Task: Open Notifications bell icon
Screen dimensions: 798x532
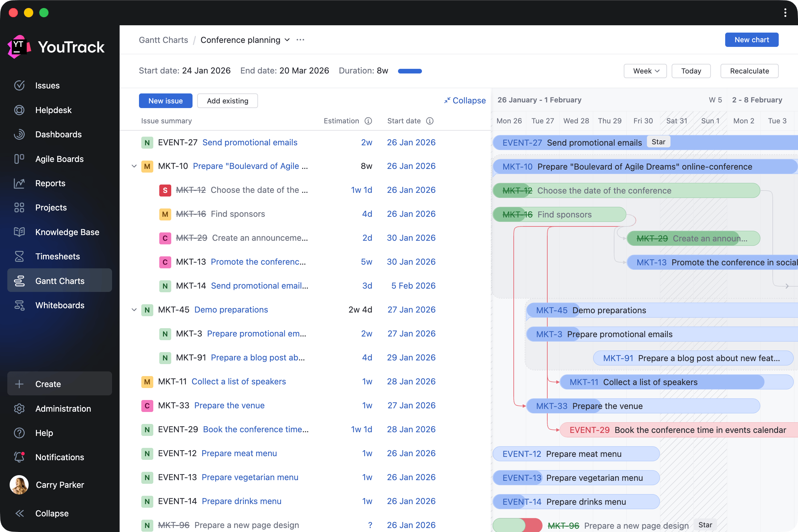Action: pos(19,457)
